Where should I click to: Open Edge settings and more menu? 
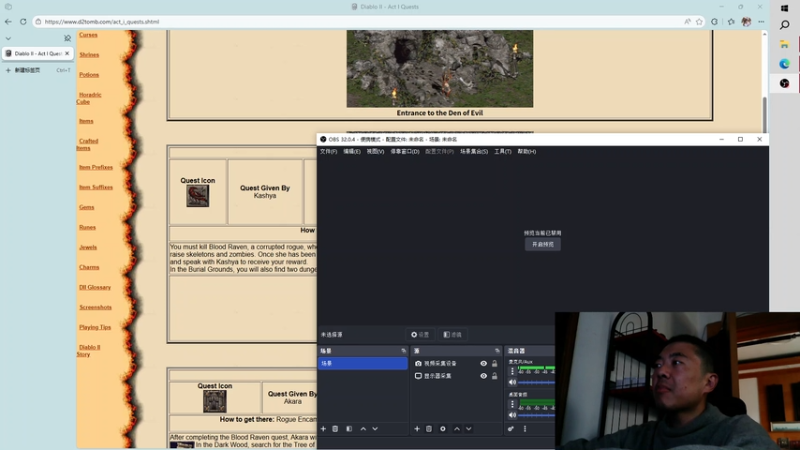(761, 22)
